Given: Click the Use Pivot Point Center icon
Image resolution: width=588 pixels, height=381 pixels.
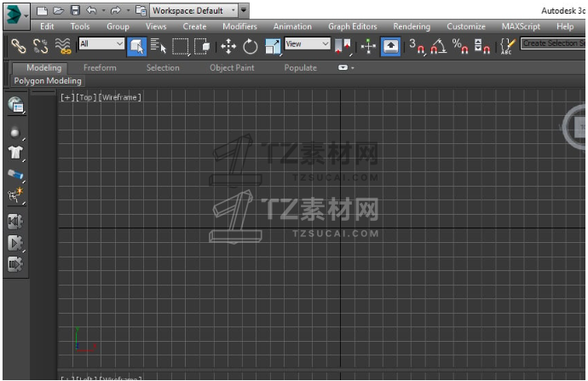Looking at the screenshot, I should (x=343, y=47).
